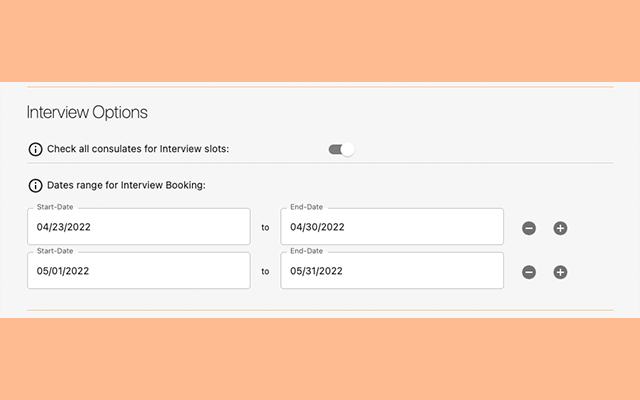
Task: Click End-Date floating label above 04/30/2022
Action: click(306, 208)
